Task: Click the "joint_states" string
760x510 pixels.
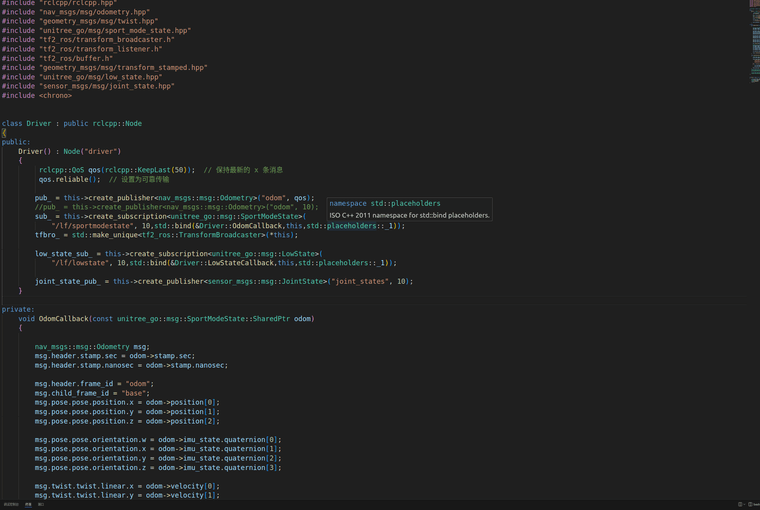Action: click(360, 282)
